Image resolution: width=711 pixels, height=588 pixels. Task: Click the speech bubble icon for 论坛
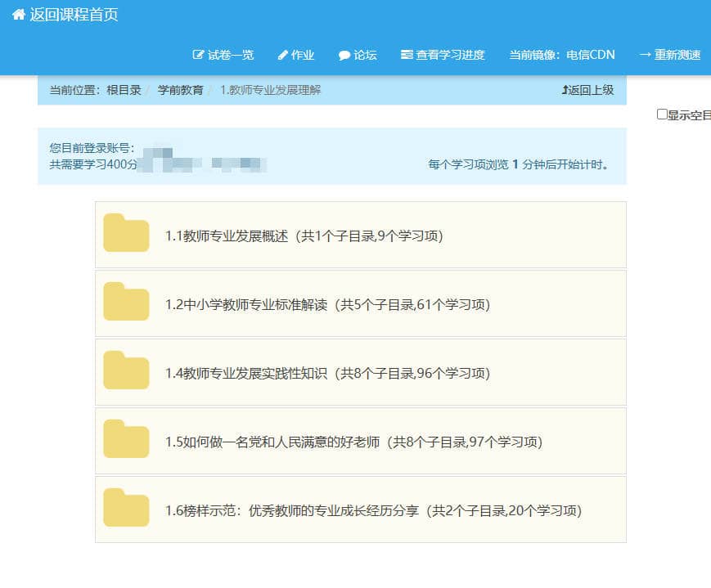point(344,56)
